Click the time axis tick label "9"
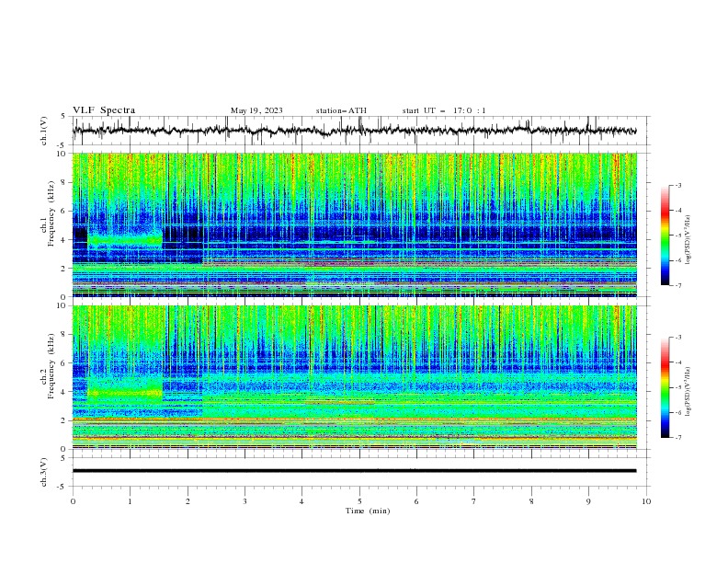This screenshot has width=728, height=563. [x=588, y=501]
